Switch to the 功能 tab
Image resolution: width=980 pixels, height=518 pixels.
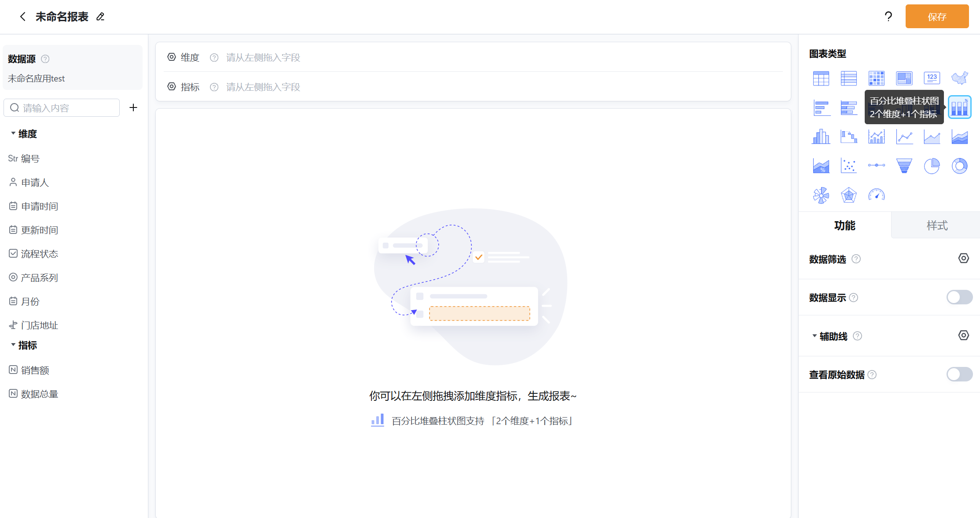click(x=844, y=226)
